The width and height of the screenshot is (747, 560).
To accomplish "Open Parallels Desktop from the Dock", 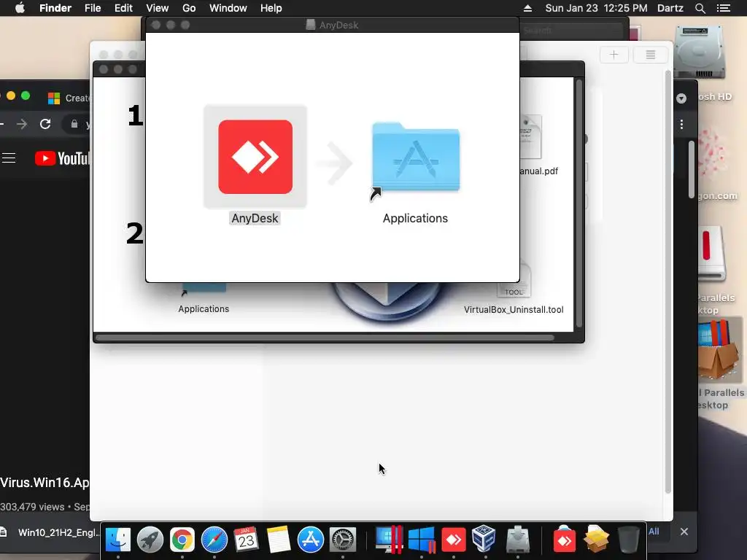I will pyautogui.click(x=390, y=540).
